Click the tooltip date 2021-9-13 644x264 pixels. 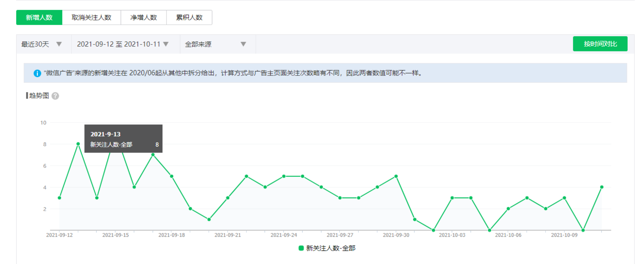105,134
